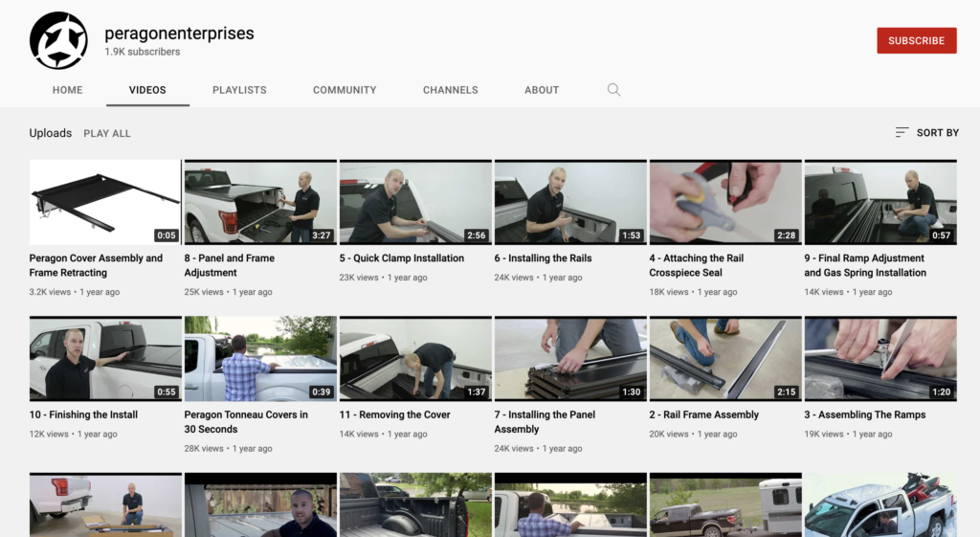Open third-row thumbnail with kneeling man and white truck
Image resolution: width=980 pixels, height=537 pixels.
(105, 504)
